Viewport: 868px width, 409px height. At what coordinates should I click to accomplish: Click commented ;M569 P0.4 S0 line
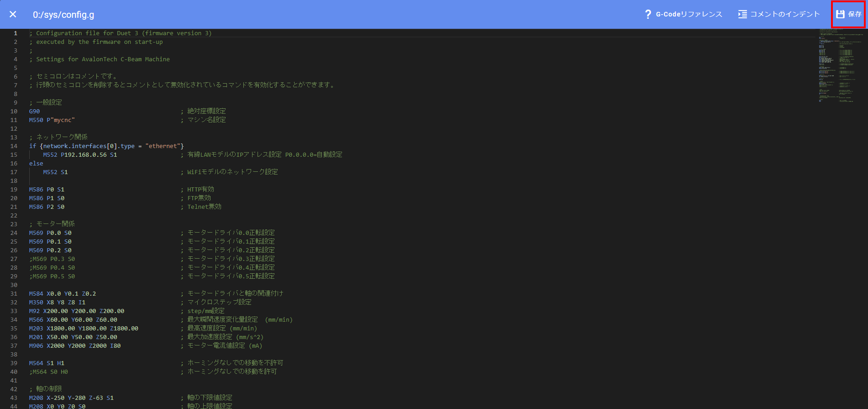click(x=52, y=268)
